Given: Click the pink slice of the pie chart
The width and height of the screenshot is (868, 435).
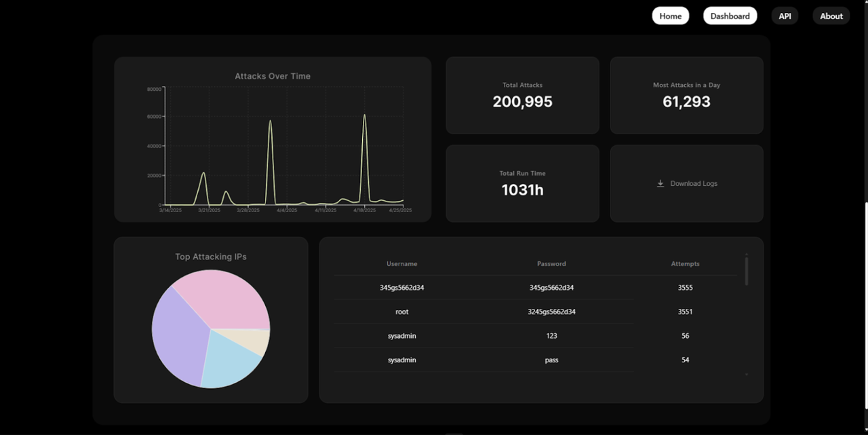Looking at the screenshot, I should (x=224, y=299).
